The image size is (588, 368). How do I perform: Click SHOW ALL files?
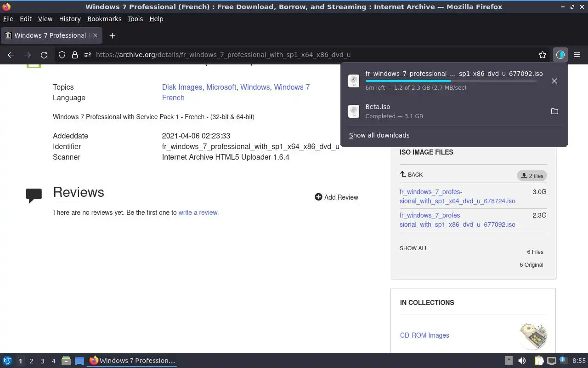pos(413,248)
